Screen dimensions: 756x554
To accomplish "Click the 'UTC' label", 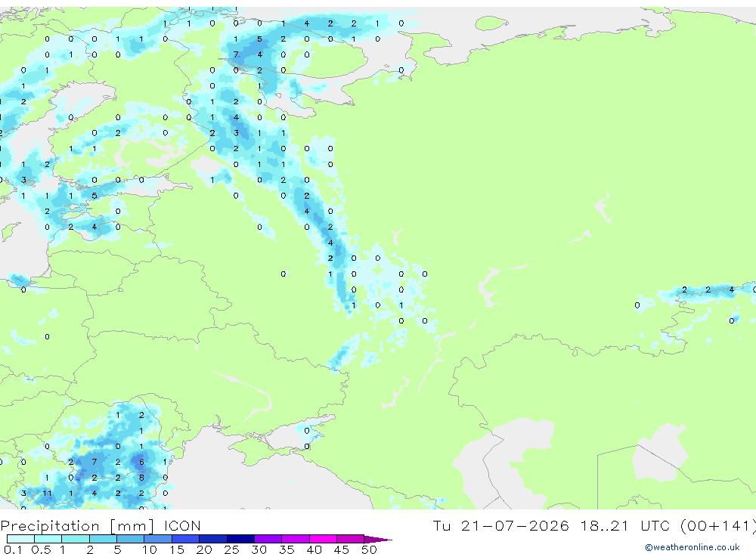I will [656, 525].
